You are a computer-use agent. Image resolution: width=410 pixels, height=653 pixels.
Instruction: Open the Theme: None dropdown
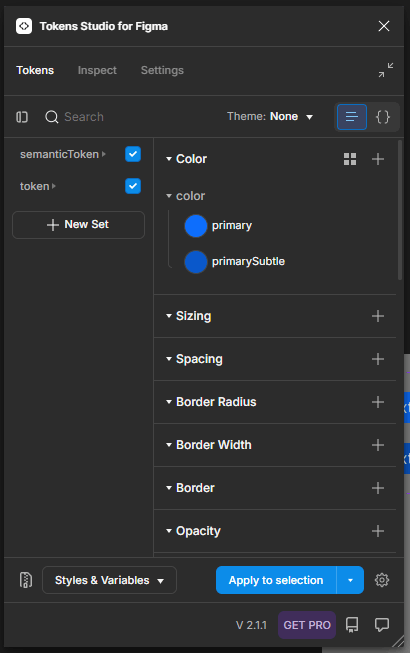click(270, 117)
